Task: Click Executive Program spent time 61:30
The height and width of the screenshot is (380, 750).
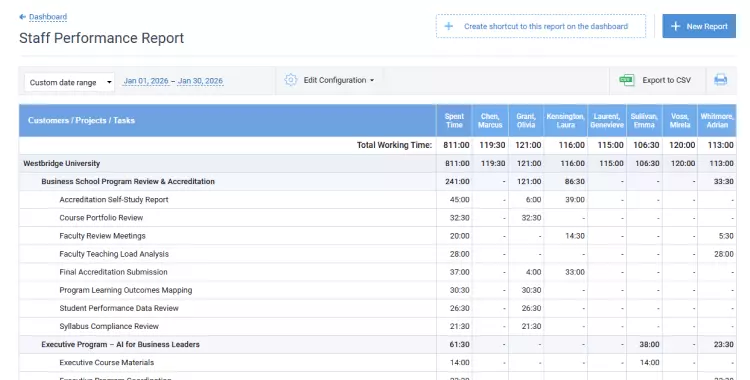Action: pos(460,345)
